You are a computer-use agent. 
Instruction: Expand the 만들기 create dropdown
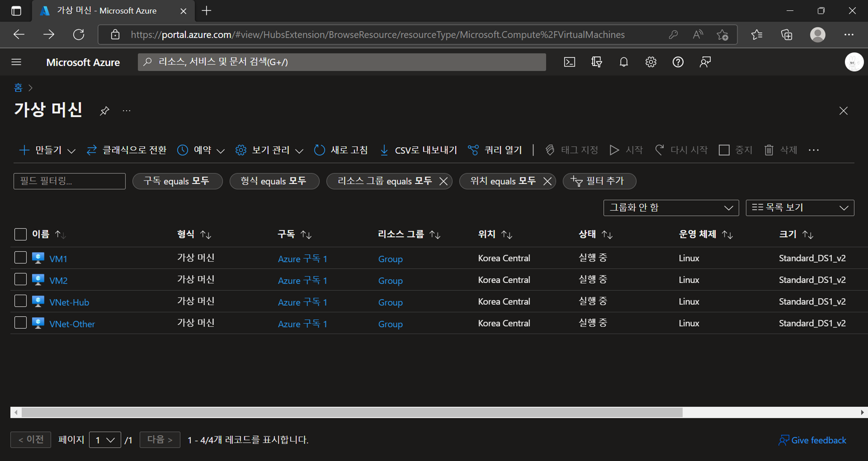tap(48, 150)
